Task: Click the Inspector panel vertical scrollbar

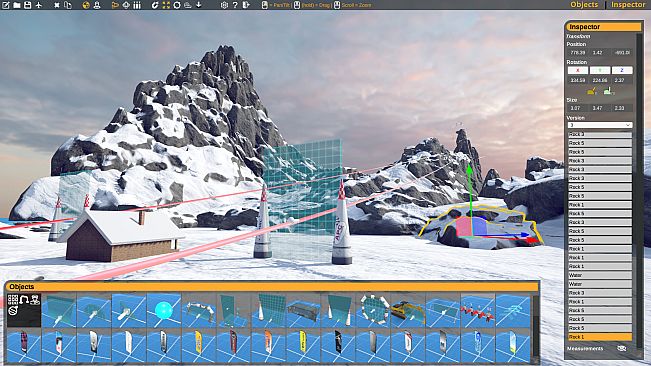Action: click(x=639, y=191)
